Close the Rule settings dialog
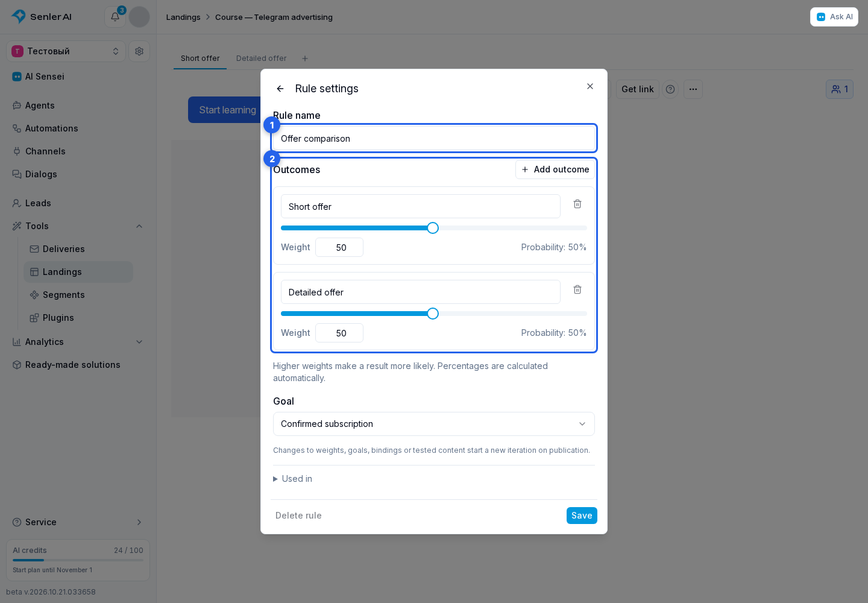This screenshot has width=868, height=603. pos(590,86)
